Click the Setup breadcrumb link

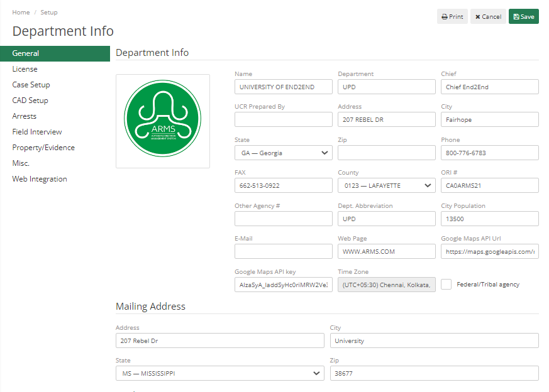coord(48,12)
